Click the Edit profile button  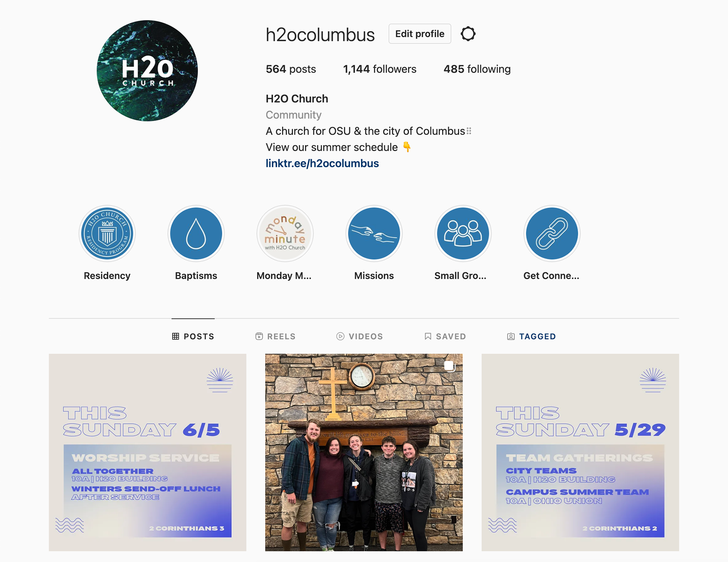click(420, 34)
